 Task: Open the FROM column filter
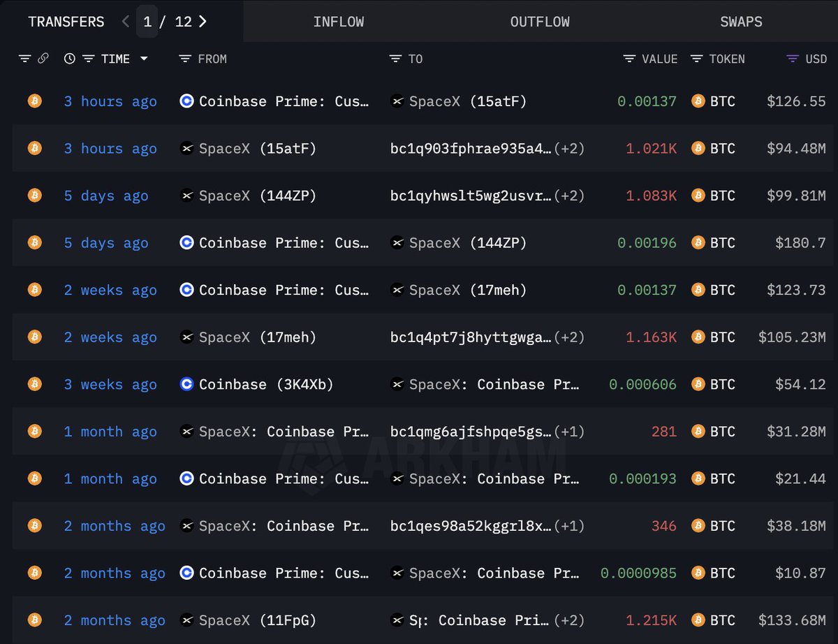click(x=185, y=59)
